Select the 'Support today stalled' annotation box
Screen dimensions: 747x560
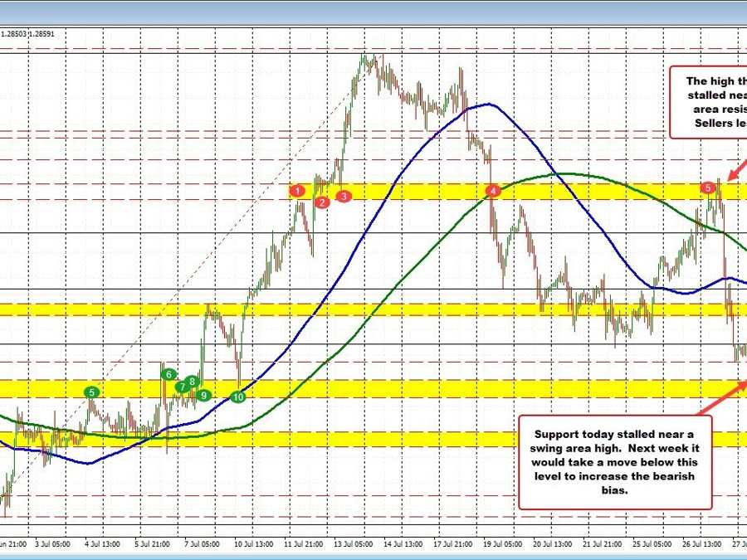click(x=615, y=462)
